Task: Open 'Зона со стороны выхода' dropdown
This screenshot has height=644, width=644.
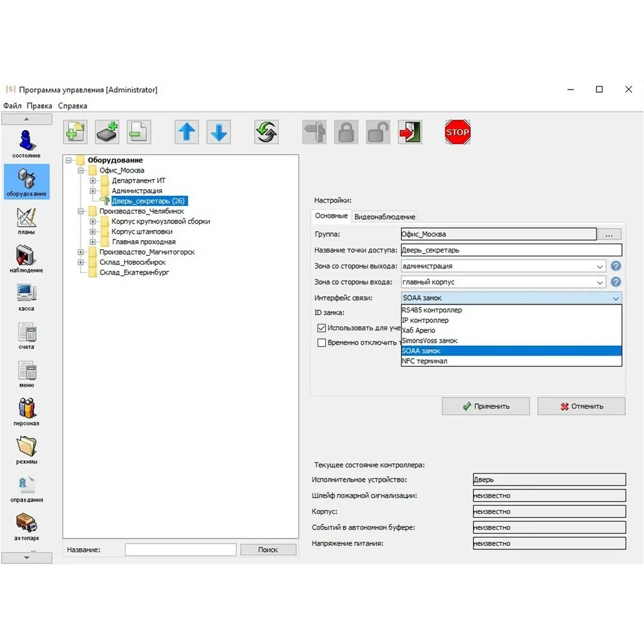Action: pos(503,266)
